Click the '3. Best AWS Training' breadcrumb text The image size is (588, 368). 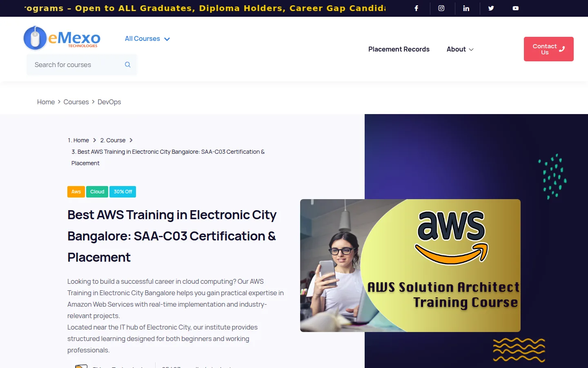pyautogui.click(x=168, y=157)
